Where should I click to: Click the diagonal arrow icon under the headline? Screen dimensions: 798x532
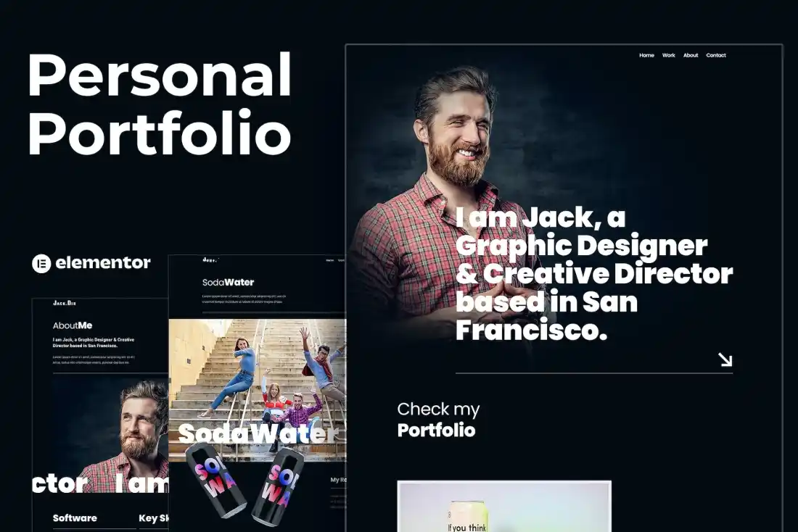click(x=725, y=359)
